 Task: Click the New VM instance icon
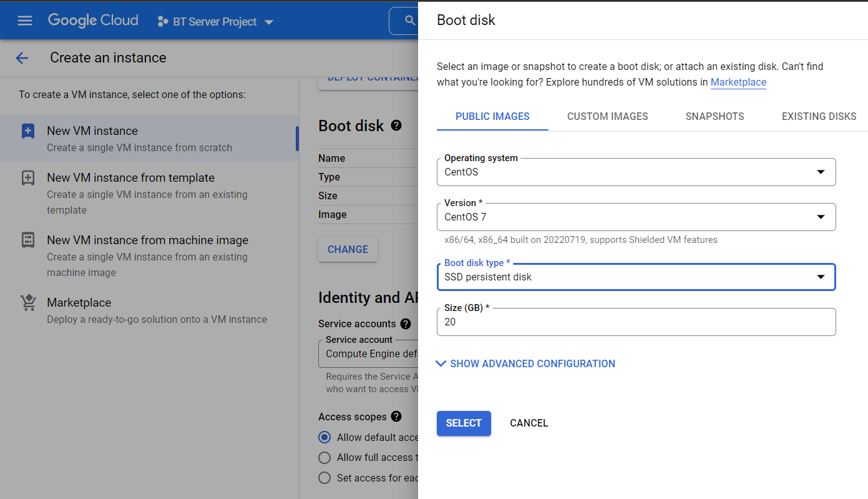(x=28, y=131)
